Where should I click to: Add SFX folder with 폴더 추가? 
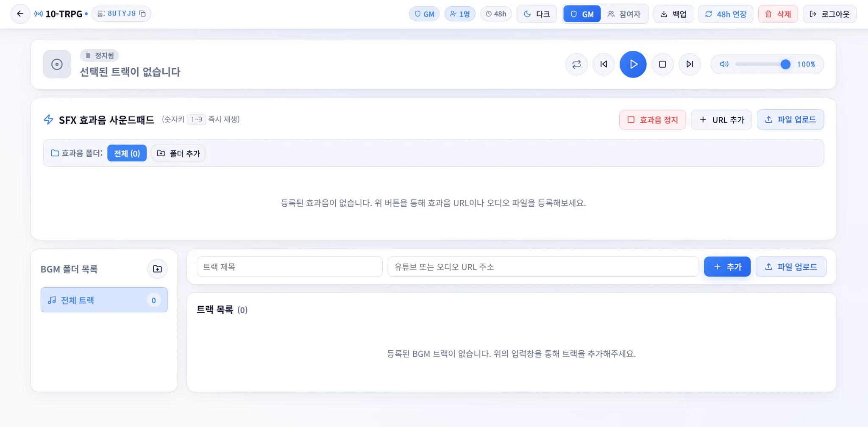178,153
